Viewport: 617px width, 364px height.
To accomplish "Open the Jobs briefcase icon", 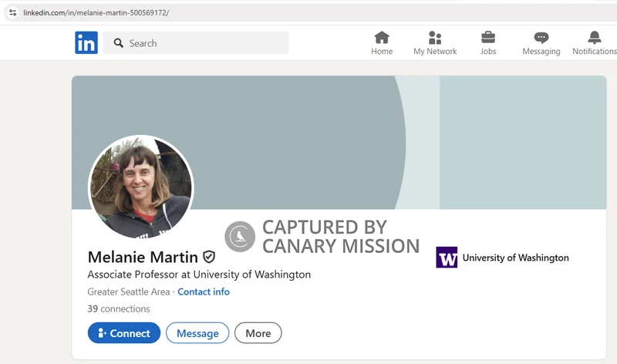I will (488, 38).
